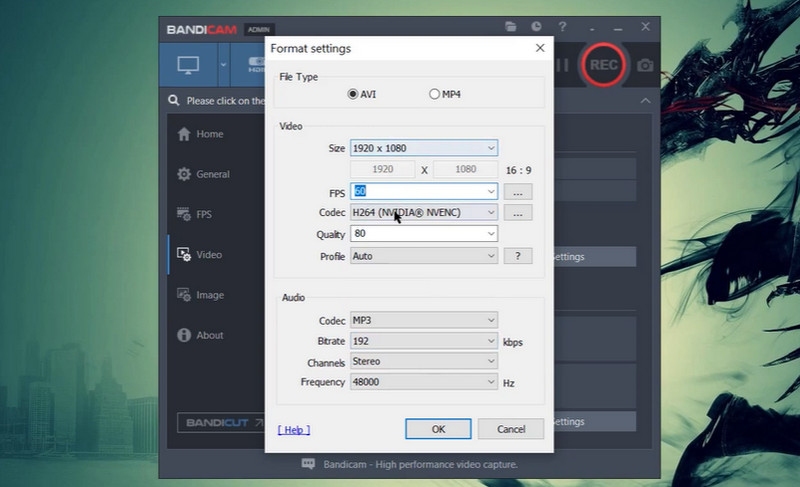Open the Frequency 48000 dropdown

pos(424,381)
